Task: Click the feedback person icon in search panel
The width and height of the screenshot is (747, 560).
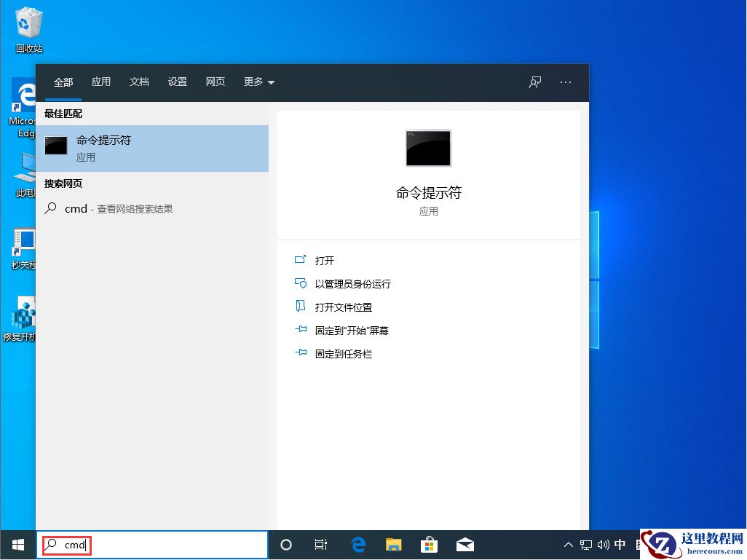Action: point(535,82)
